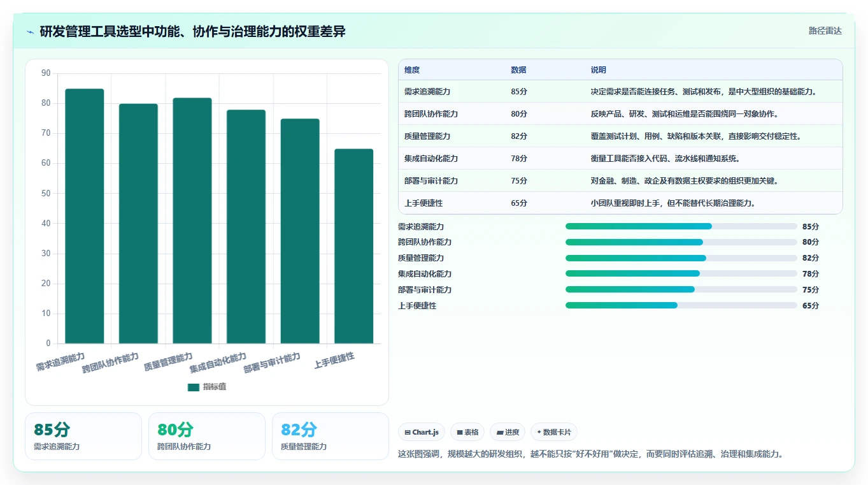Click the 82分 质量管理能力 data card
The height and width of the screenshot is (485, 868).
pos(331,436)
